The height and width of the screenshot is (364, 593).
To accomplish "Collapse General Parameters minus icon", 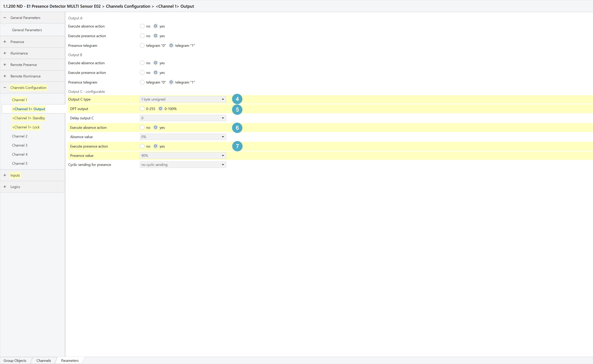I will tap(5, 18).
